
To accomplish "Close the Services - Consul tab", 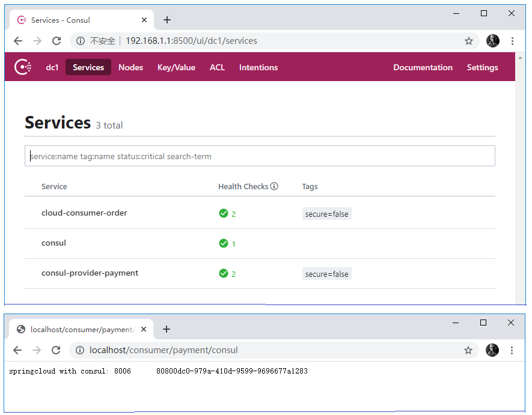I will click(x=144, y=20).
